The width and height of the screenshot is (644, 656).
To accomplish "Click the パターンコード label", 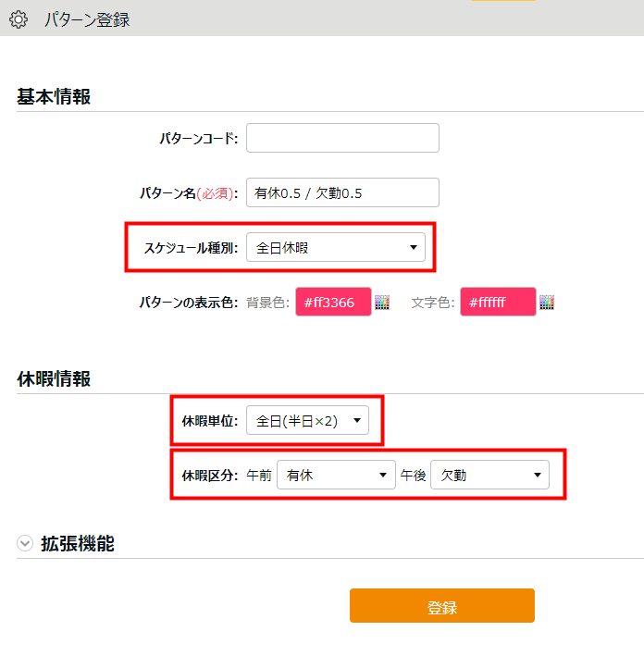I will coord(199,139).
